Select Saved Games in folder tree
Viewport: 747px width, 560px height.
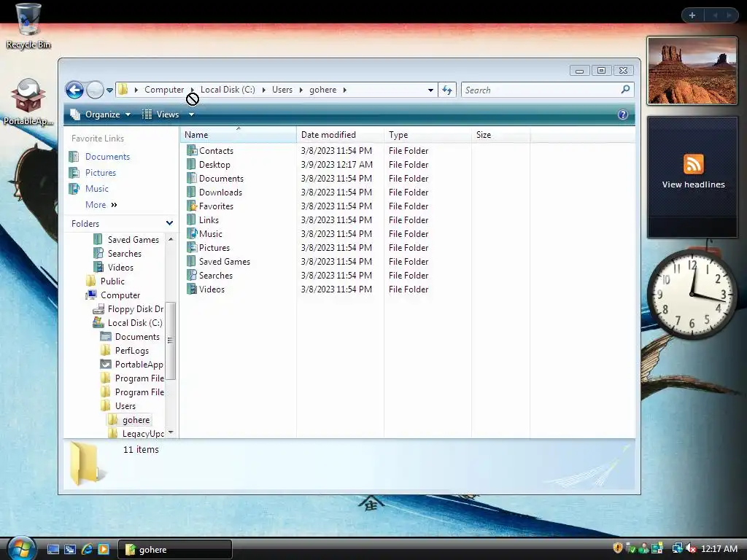(126, 239)
